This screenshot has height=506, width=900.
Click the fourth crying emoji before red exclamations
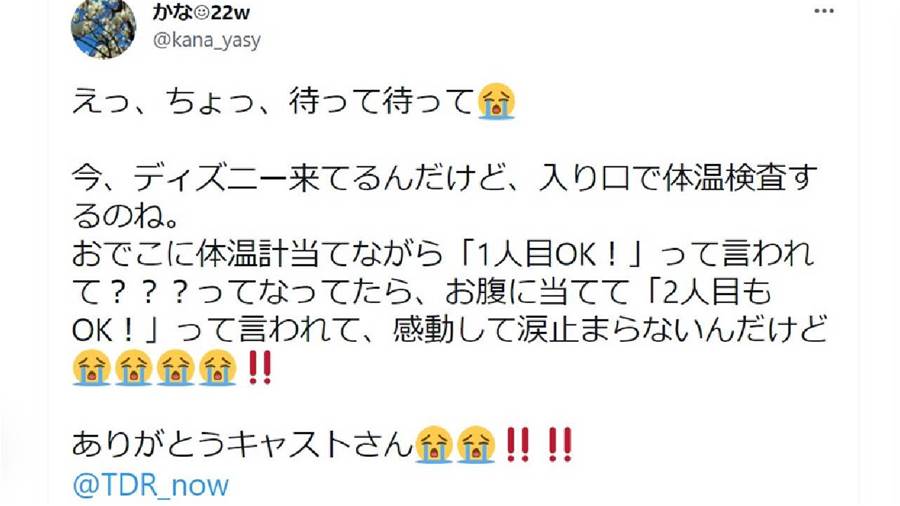click(218, 367)
